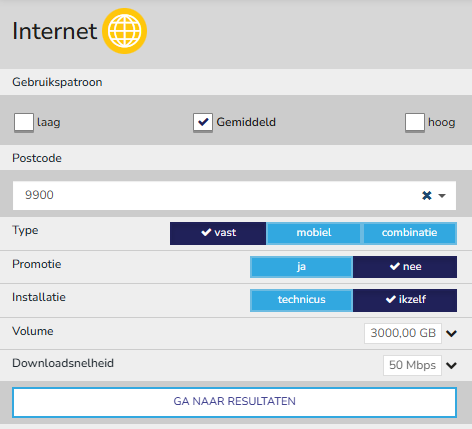The image size is (472, 429).
Task: Click the 50 Mbps download speed field
Action: point(412,365)
